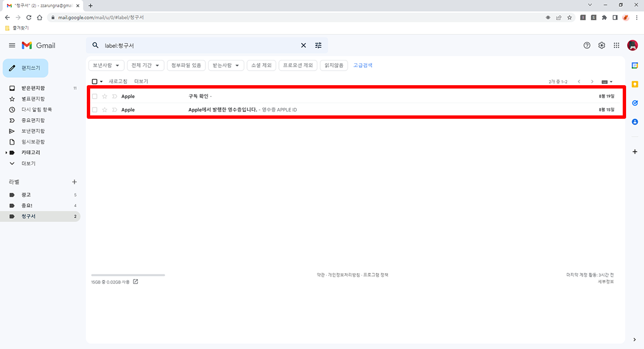This screenshot has width=644, height=349.
Task: Open Google Calendar side panel icon
Action: tap(635, 66)
